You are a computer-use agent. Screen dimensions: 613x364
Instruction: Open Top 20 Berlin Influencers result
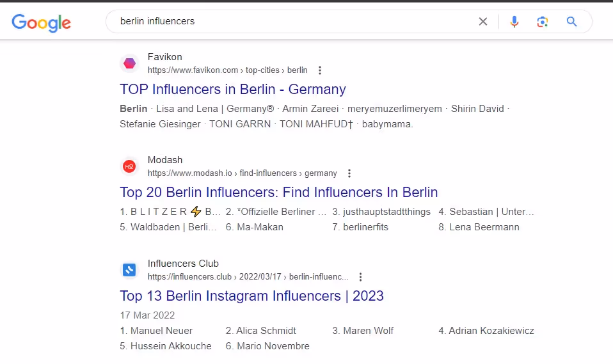(279, 193)
